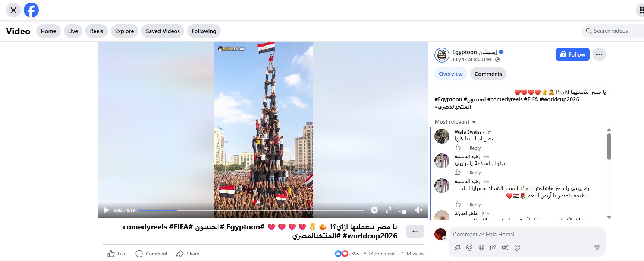
Task: Open the #FIFA hashtag in sidebar
Action: tap(531, 99)
